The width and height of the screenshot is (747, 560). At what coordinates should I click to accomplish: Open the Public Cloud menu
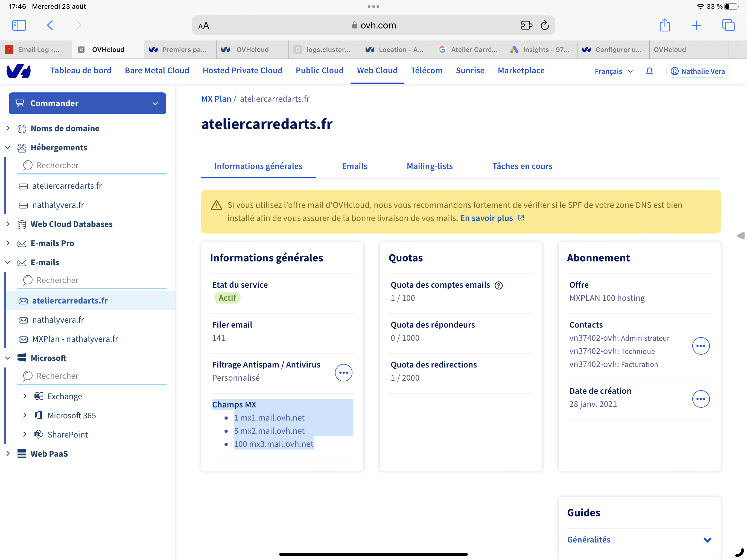(319, 71)
